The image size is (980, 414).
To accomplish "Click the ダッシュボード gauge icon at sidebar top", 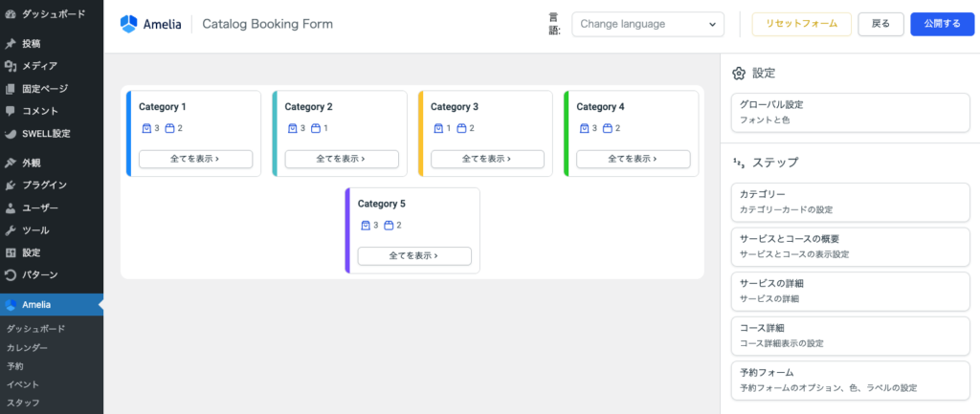I will tap(11, 14).
